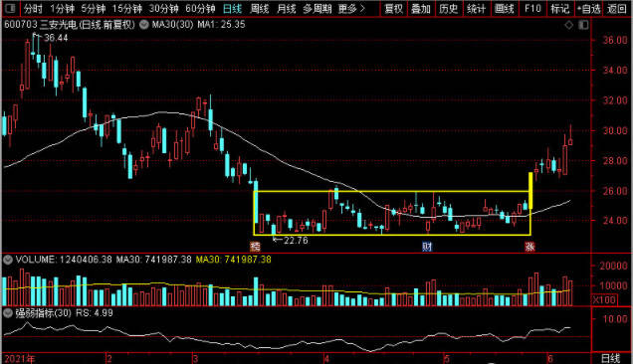Click the X100 volume scale label
Viewport: 633px width, 364px height.
pyautogui.click(x=604, y=299)
